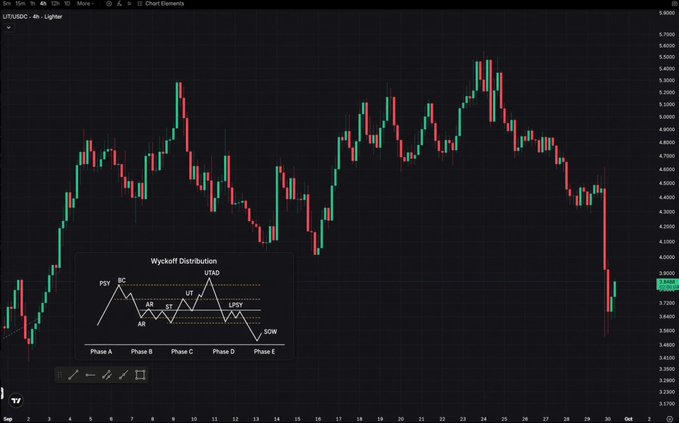Click the Wyckoff Distribution diagram image

point(184,306)
